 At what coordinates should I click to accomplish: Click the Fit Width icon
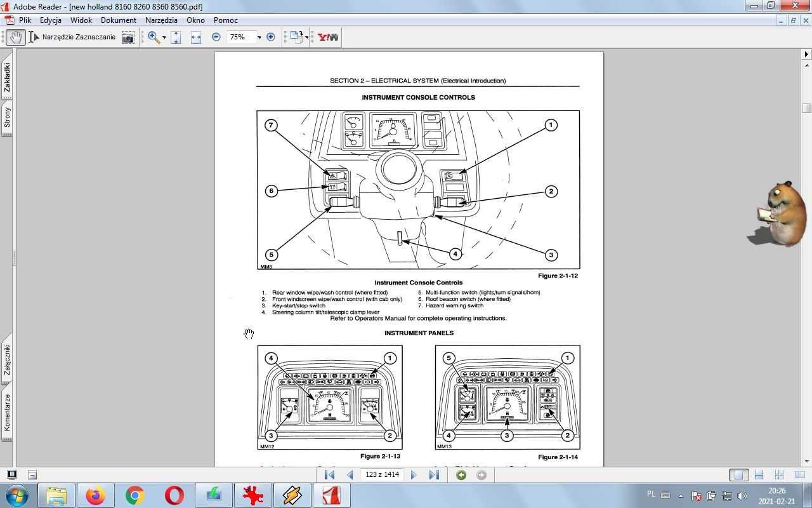(x=196, y=37)
